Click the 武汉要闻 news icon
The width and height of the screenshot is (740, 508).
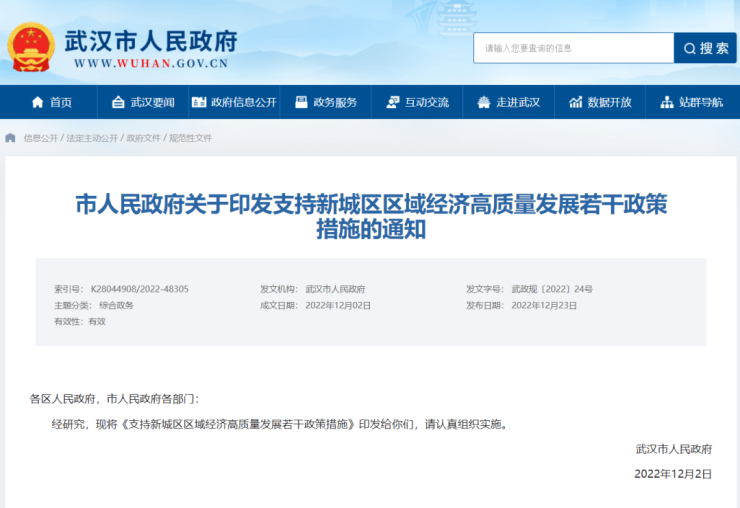[118, 102]
